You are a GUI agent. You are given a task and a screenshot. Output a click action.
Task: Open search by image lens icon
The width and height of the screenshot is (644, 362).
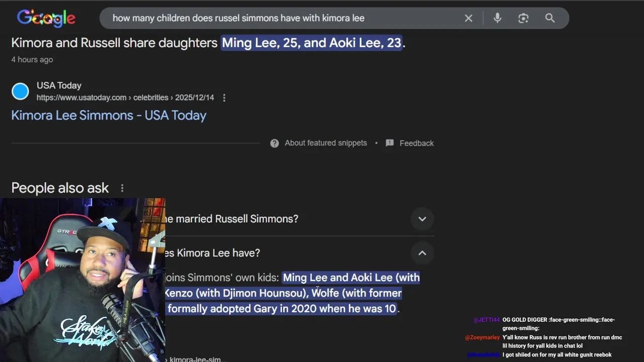point(523,18)
